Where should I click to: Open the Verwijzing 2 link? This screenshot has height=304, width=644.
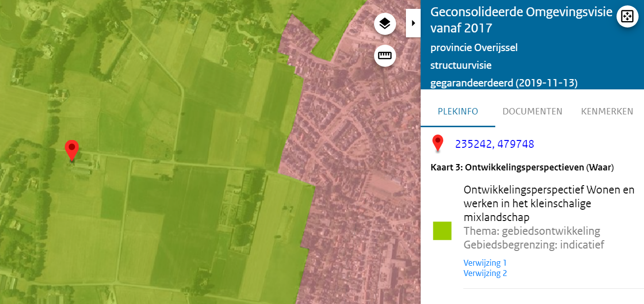click(485, 273)
